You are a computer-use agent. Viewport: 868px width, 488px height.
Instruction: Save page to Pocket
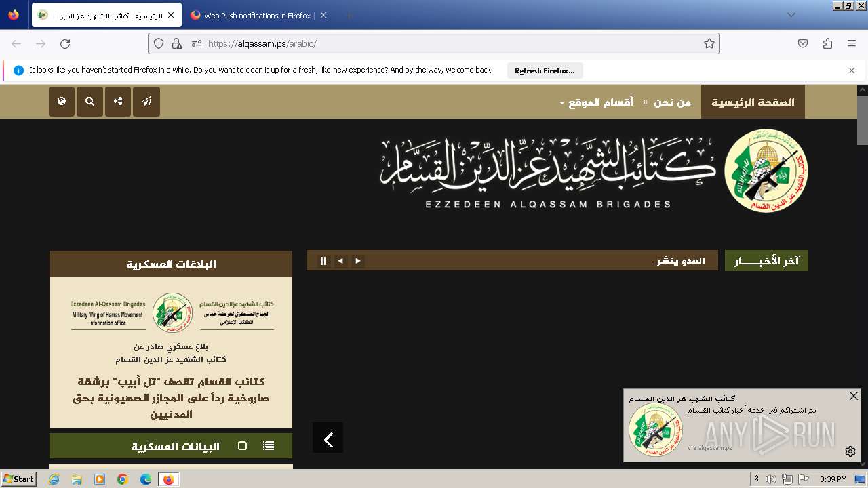pyautogui.click(x=803, y=43)
